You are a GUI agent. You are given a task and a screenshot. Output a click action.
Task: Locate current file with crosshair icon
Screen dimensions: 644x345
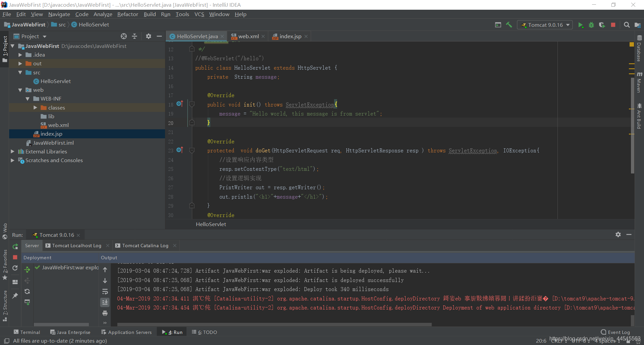click(x=124, y=36)
